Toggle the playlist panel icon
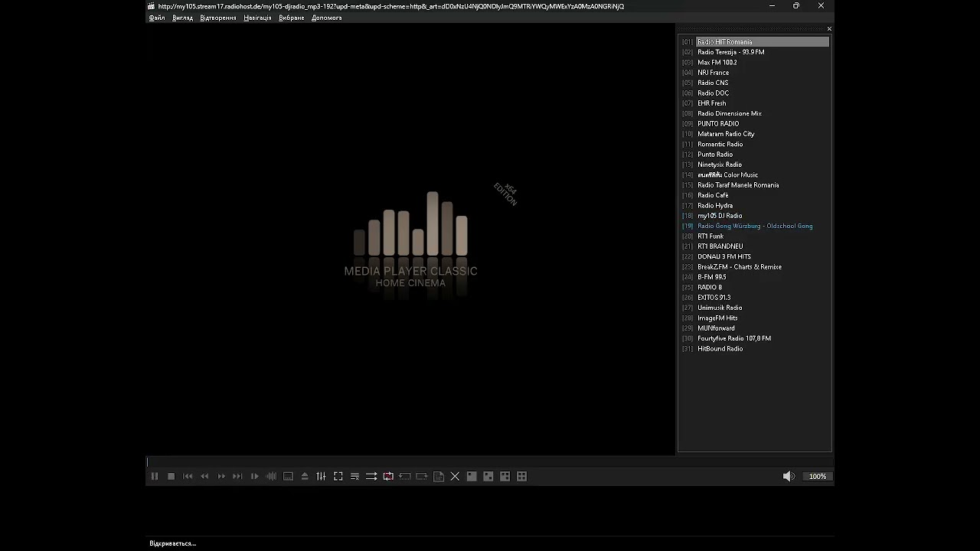The height and width of the screenshot is (551, 980). pyautogui.click(x=354, y=476)
